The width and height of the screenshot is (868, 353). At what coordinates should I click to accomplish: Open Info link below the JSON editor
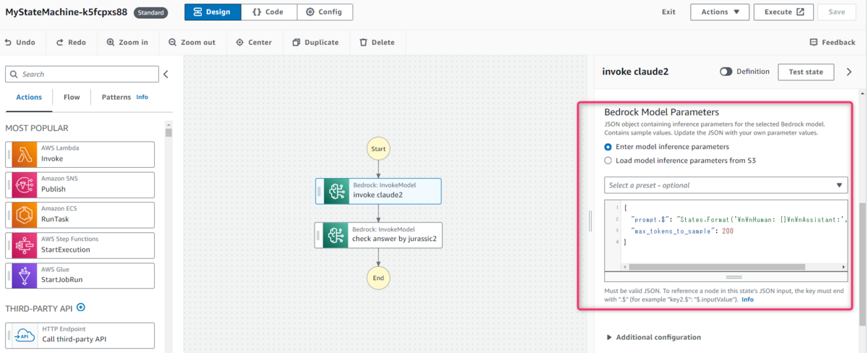tap(747, 299)
